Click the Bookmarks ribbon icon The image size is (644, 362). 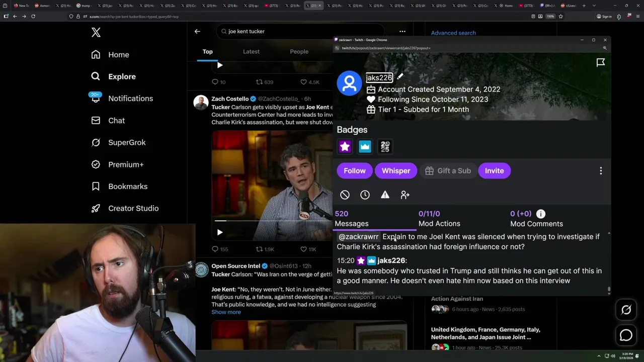[96, 187]
